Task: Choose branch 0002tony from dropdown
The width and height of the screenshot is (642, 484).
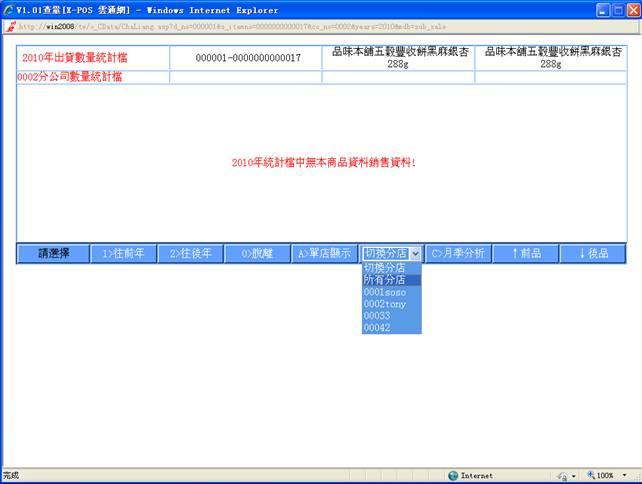Action: [x=385, y=304]
